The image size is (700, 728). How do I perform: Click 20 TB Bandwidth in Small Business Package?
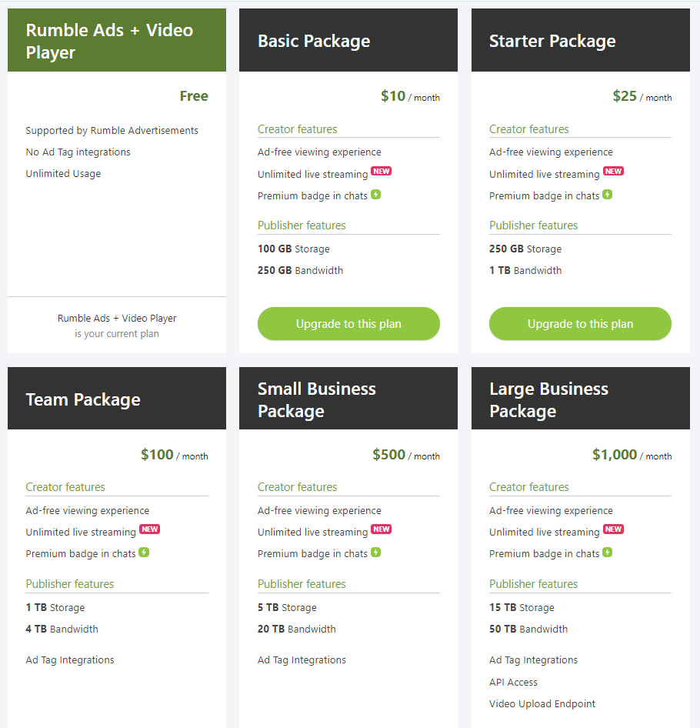pyautogui.click(x=297, y=629)
